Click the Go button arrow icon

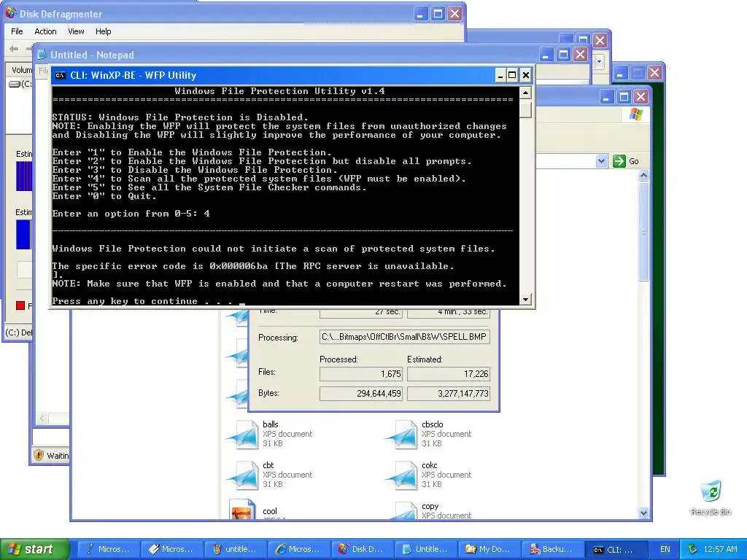pyautogui.click(x=619, y=161)
